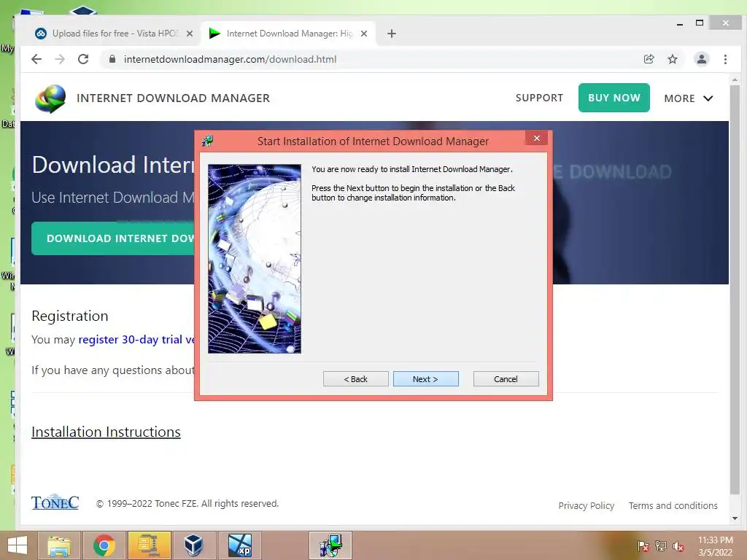This screenshot has width=747, height=560.
Task: Expand the MORE dropdown menu
Action: point(689,98)
